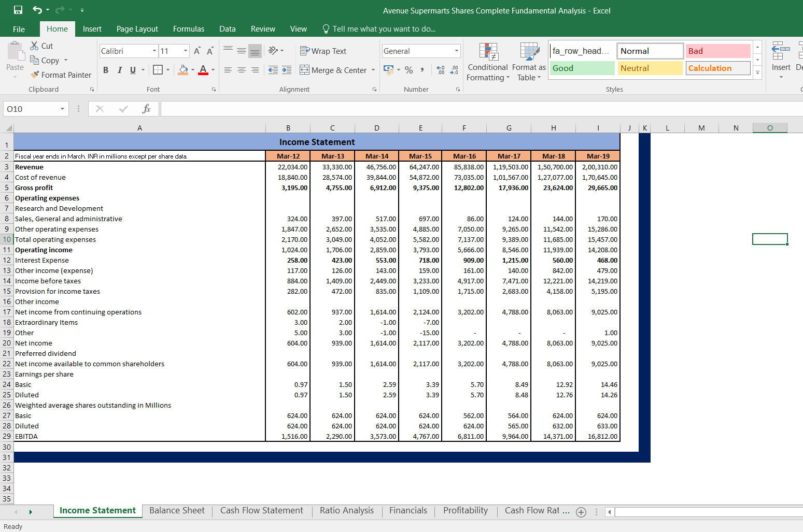The image size is (803, 532).
Task: Switch to the Page Layout tab
Action: point(137,29)
